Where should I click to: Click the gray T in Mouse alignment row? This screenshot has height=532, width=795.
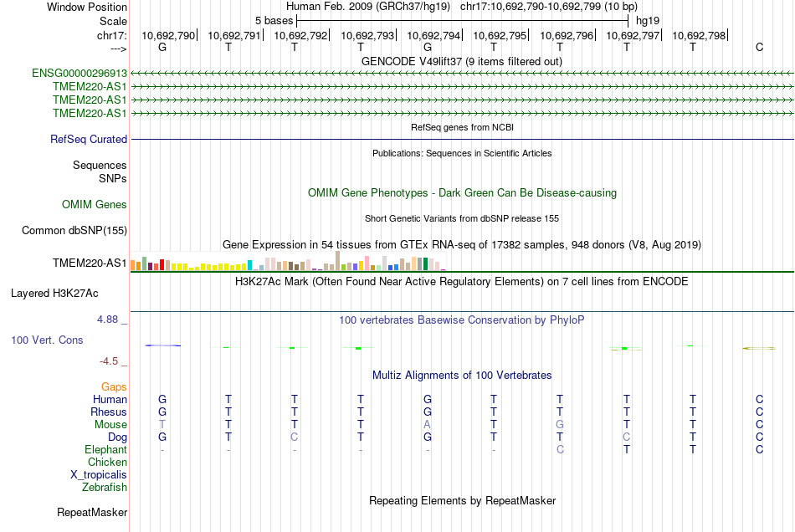(162, 425)
